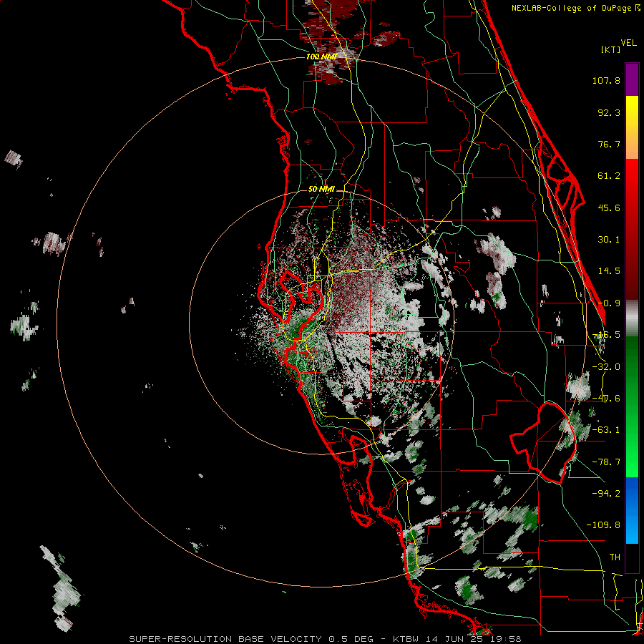Click the 61.2 value on velocity scale
The height and width of the screenshot is (644, 644).
coord(609,176)
